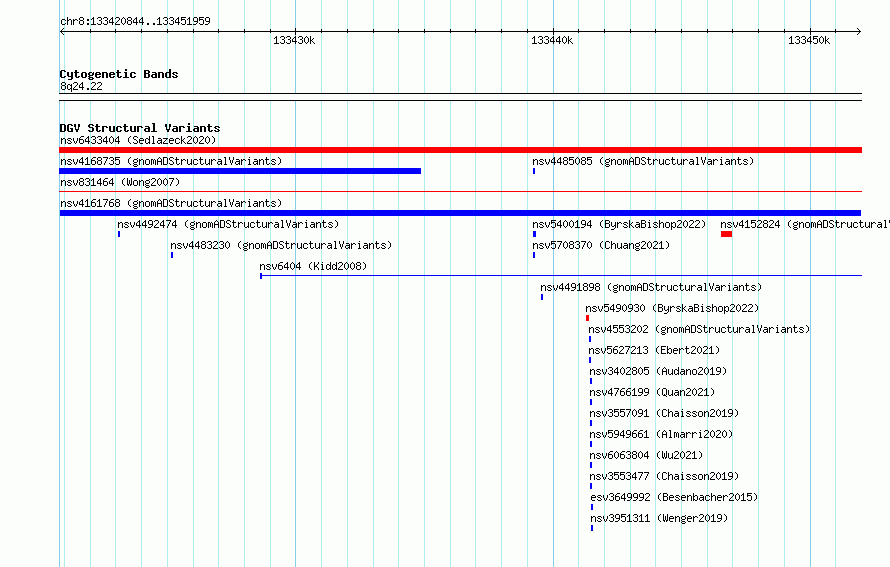Click nsv5627213 (Ebert2021) label
Viewport: 890px width, 567px height.
654,350
